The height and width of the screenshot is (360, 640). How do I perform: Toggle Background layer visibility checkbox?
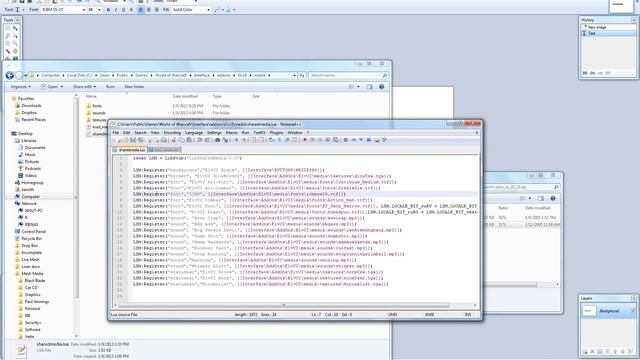click(633, 311)
